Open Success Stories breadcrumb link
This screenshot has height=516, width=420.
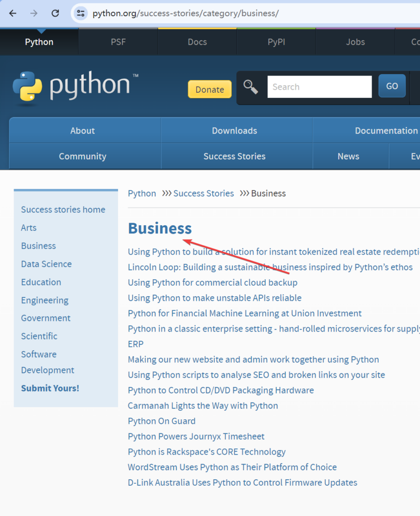pyautogui.click(x=204, y=193)
